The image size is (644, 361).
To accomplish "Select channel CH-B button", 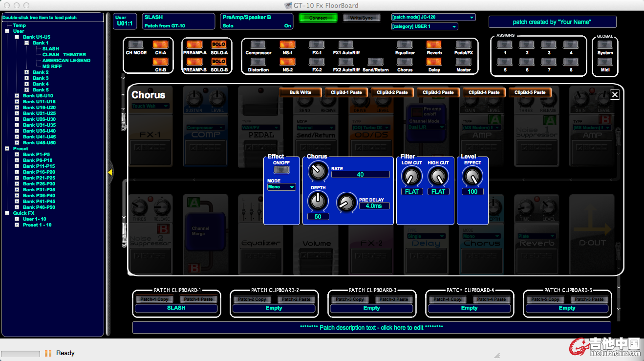I will pyautogui.click(x=160, y=62).
